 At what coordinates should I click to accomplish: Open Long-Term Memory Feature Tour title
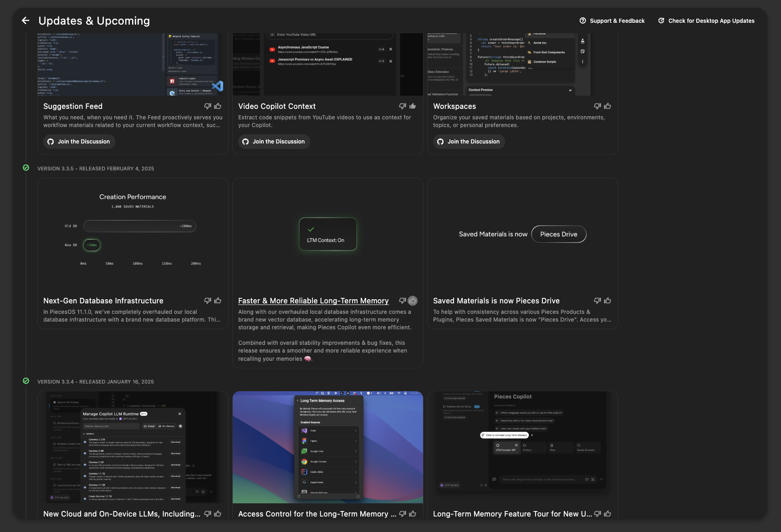point(512,514)
